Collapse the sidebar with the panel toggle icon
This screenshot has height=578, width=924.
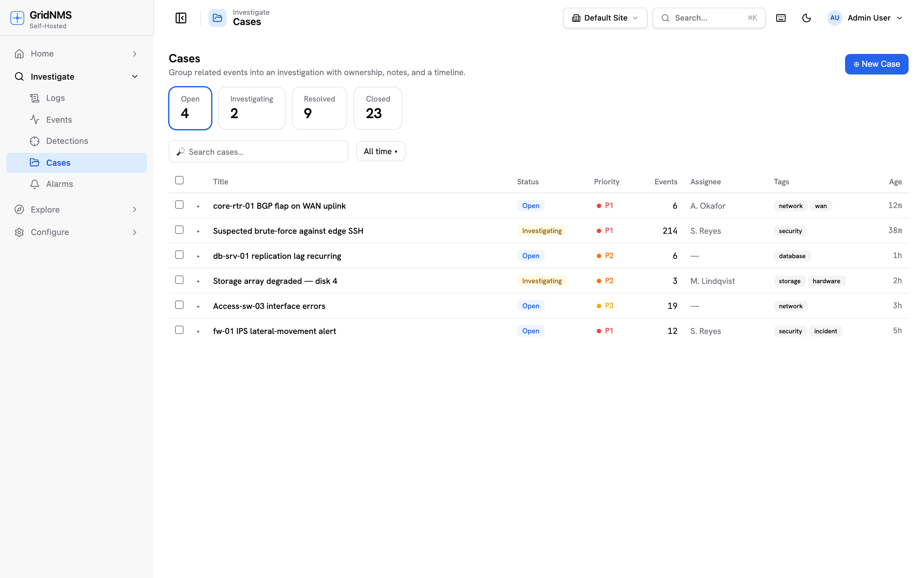(181, 18)
